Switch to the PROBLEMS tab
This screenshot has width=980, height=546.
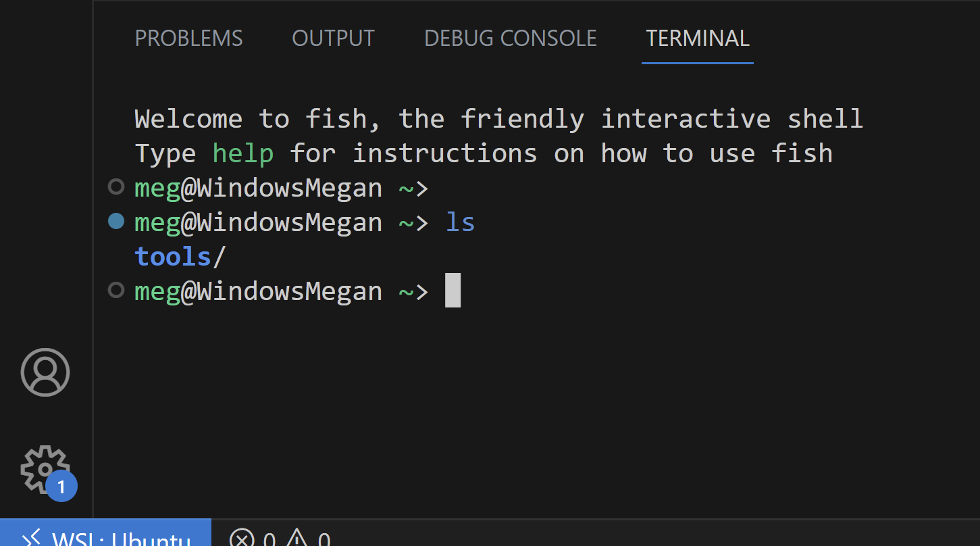[x=189, y=39]
